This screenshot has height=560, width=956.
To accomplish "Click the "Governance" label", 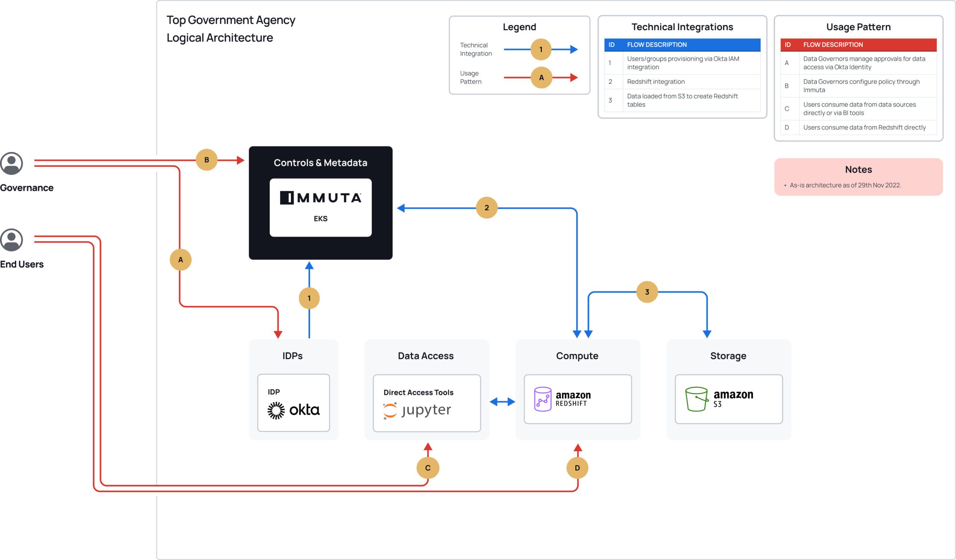I will tap(27, 188).
